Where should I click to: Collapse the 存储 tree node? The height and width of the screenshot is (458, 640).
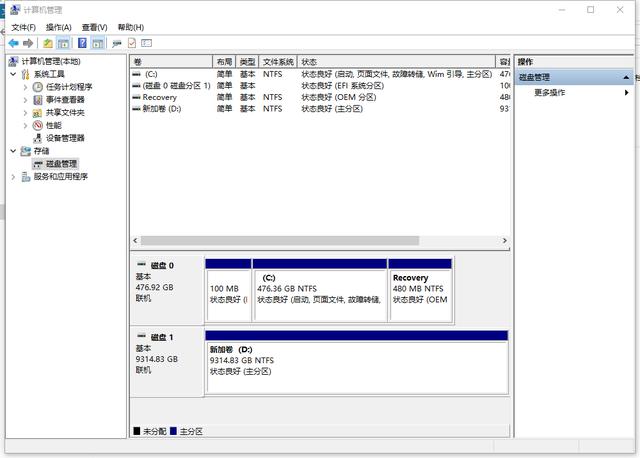coord(13,151)
